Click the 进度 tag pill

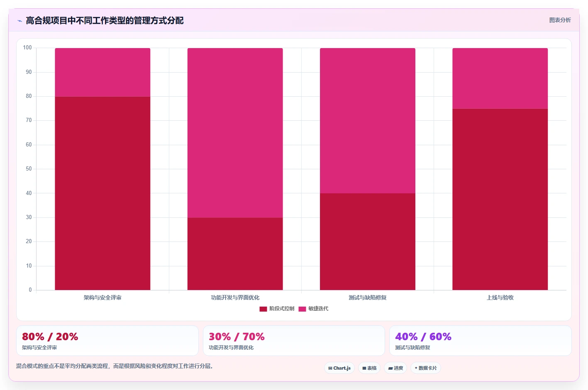(x=395, y=368)
